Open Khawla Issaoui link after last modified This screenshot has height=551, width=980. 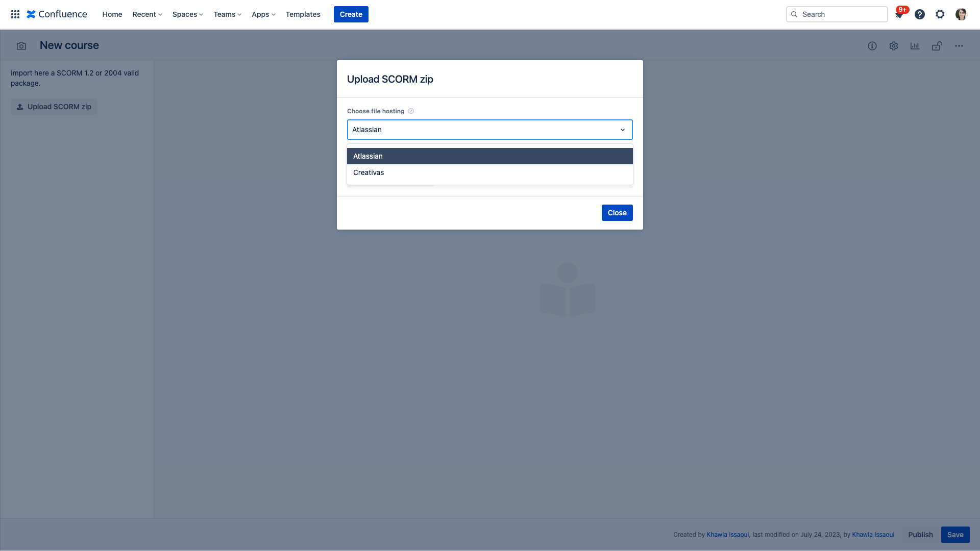[873, 535]
